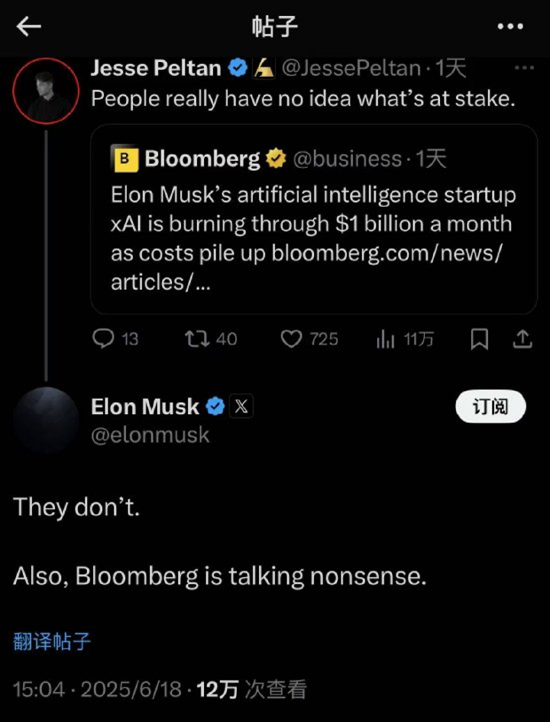The height and width of the screenshot is (722, 550).
Task: Share Jesse Peltan's post
Action: 522,339
